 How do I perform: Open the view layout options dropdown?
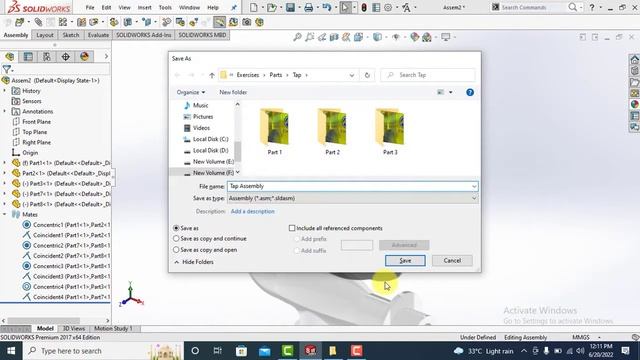[x=451, y=92]
